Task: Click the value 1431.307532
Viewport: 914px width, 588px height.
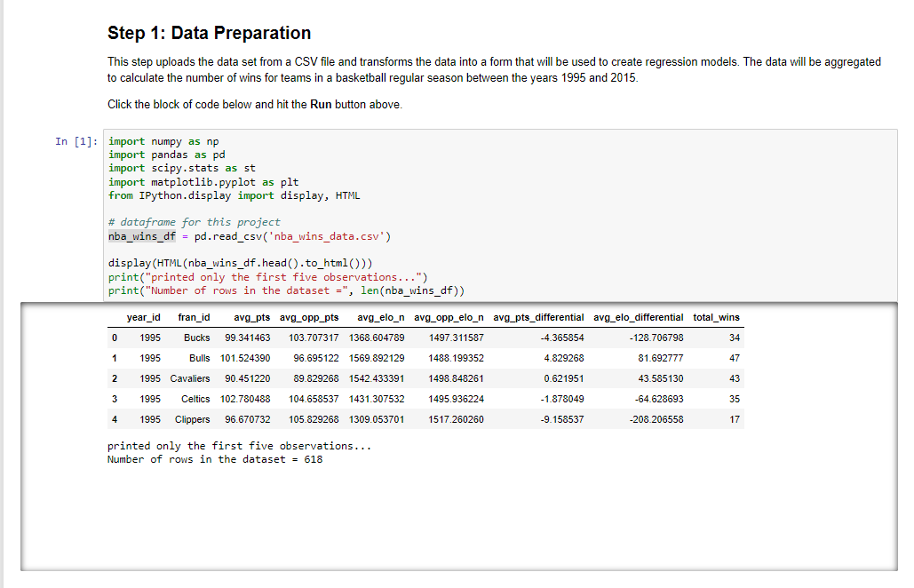Action: [x=377, y=399]
